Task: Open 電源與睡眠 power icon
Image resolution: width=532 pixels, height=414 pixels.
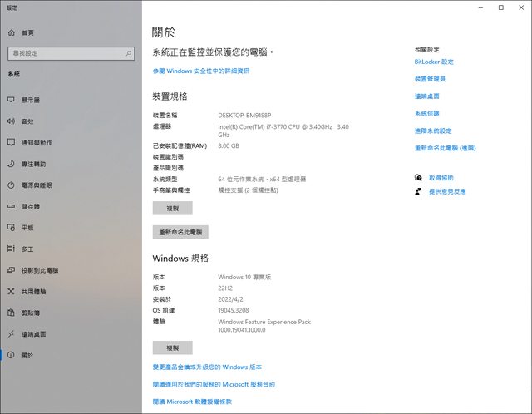Action: tap(11, 185)
